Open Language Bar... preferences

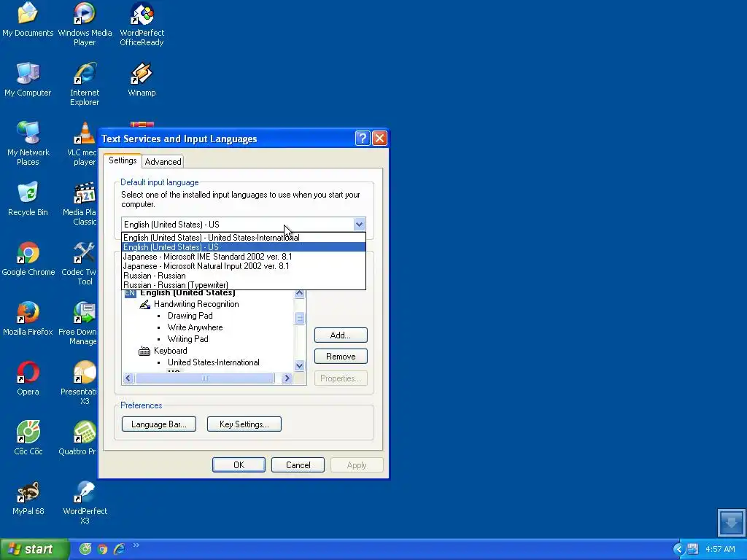tap(158, 424)
